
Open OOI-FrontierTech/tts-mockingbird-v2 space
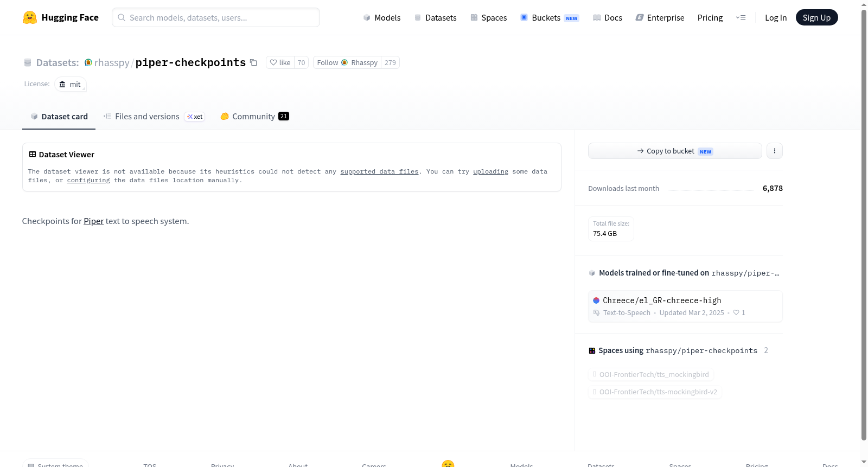pos(655,392)
